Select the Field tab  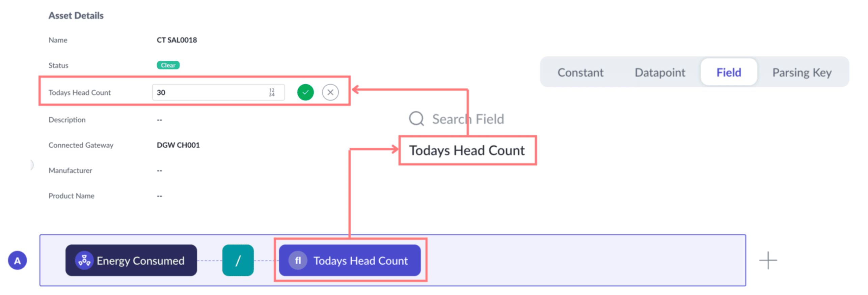729,72
